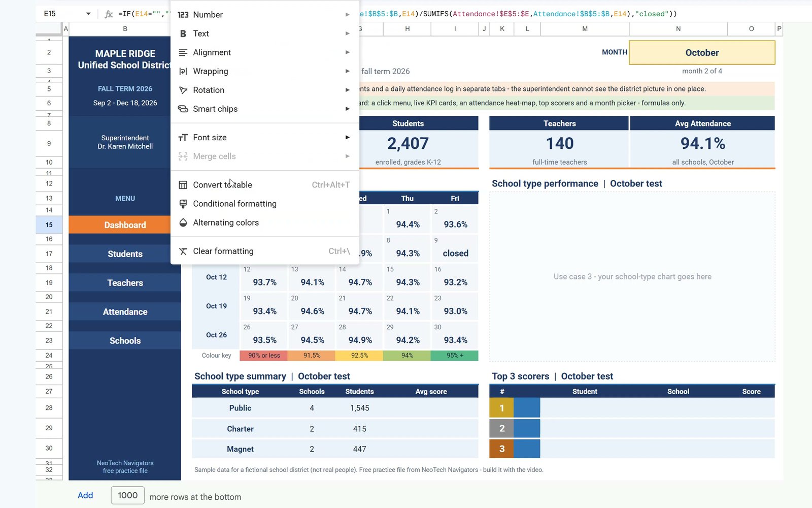This screenshot has height=508, width=812.
Task: Click the Alternating colors droplet icon
Action: tap(183, 223)
